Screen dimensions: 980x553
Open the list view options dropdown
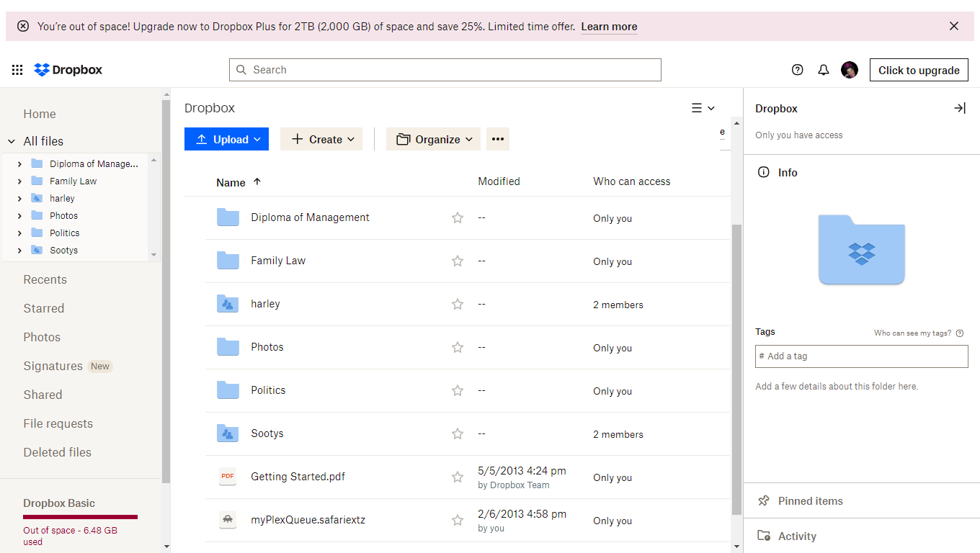(x=703, y=108)
